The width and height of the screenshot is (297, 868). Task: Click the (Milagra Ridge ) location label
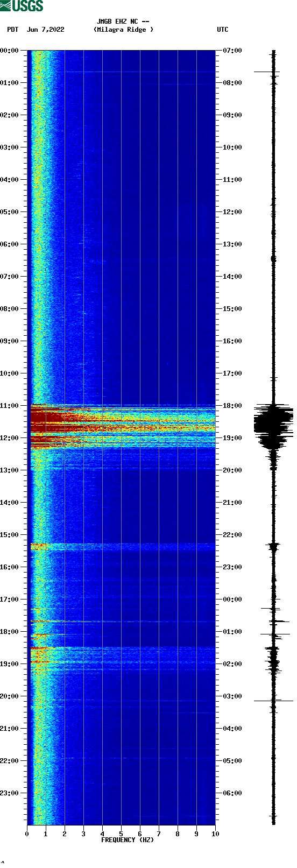coord(123,30)
